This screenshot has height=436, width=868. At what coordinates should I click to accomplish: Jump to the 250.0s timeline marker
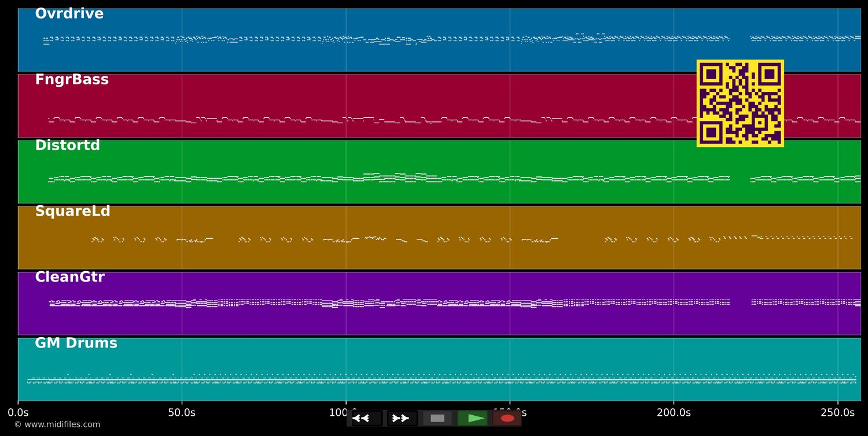point(837,413)
